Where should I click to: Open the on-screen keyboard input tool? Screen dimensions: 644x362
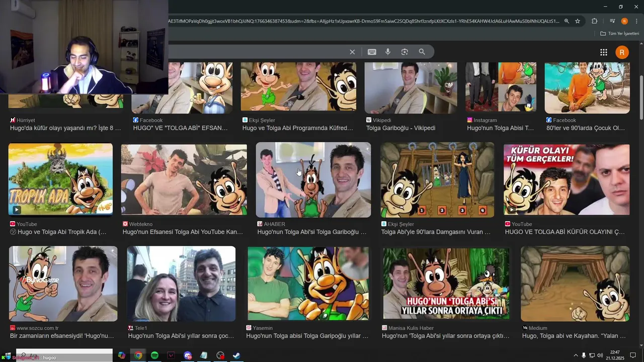coord(372,52)
